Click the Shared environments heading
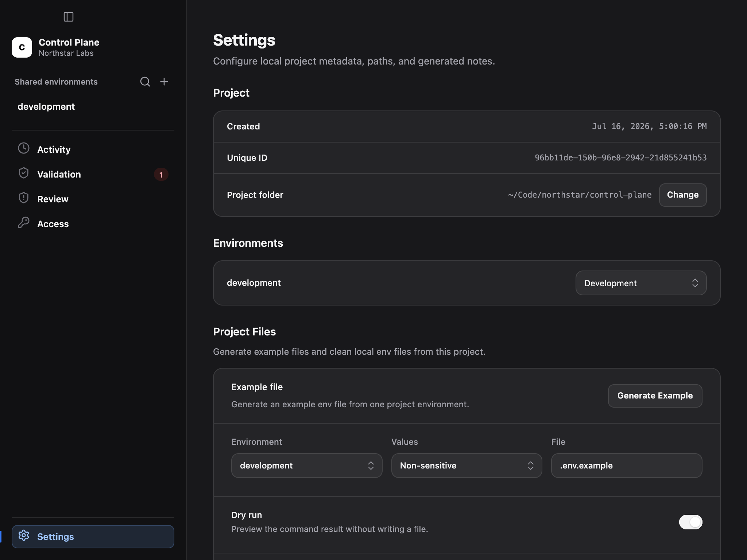747x560 pixels. coord(56,82)
